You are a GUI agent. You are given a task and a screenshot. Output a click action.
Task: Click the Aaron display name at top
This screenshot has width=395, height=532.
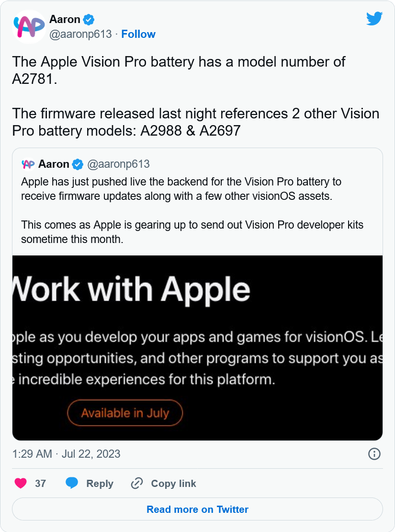click(x=65, y=19)
